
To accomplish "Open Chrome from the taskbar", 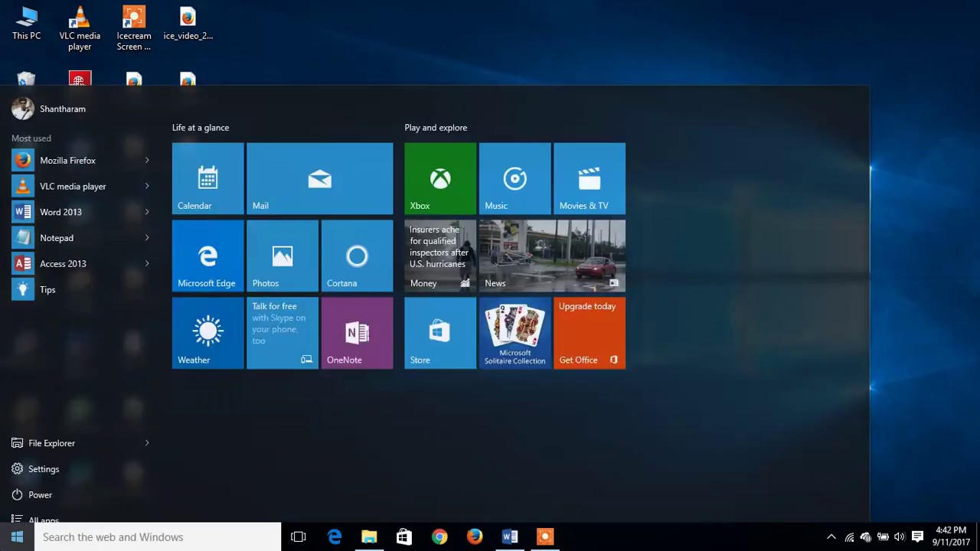I will click(x=439, y=537).
